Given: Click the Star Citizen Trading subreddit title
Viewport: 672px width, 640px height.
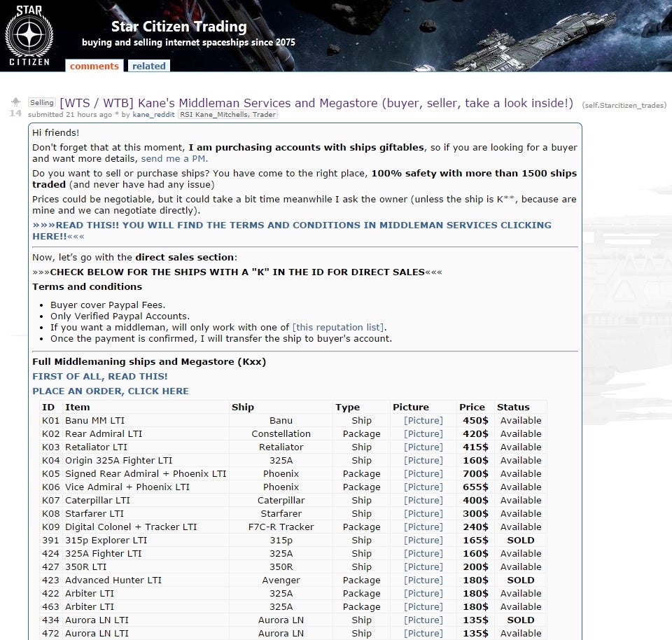Looking at the screenshot, I should [178, 27].
